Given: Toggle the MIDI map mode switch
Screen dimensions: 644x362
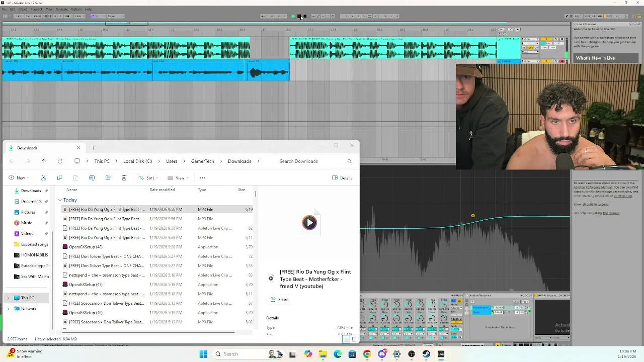Looking at the screenshot, I should 587,16.
